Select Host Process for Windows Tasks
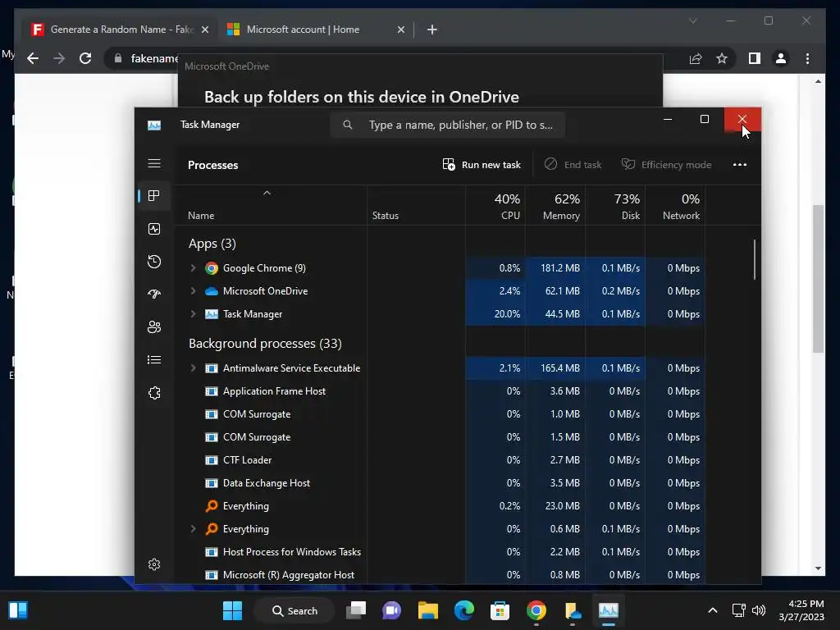 440,552
